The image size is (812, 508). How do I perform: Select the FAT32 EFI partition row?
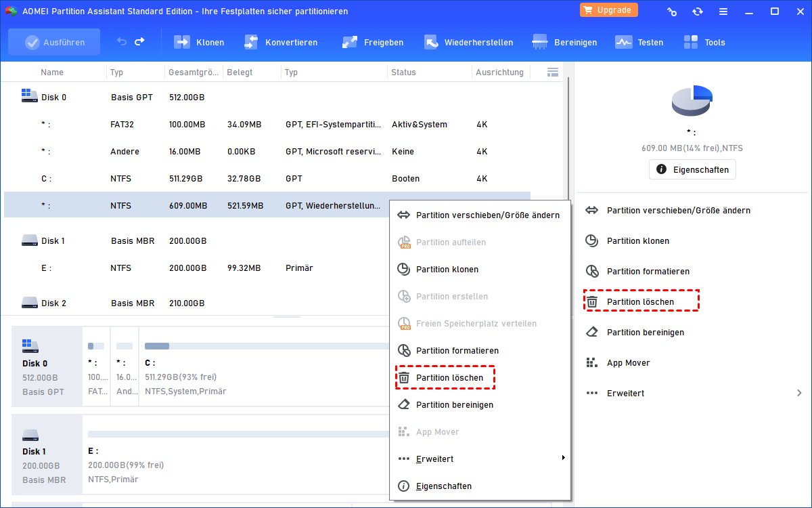[267, 125]
